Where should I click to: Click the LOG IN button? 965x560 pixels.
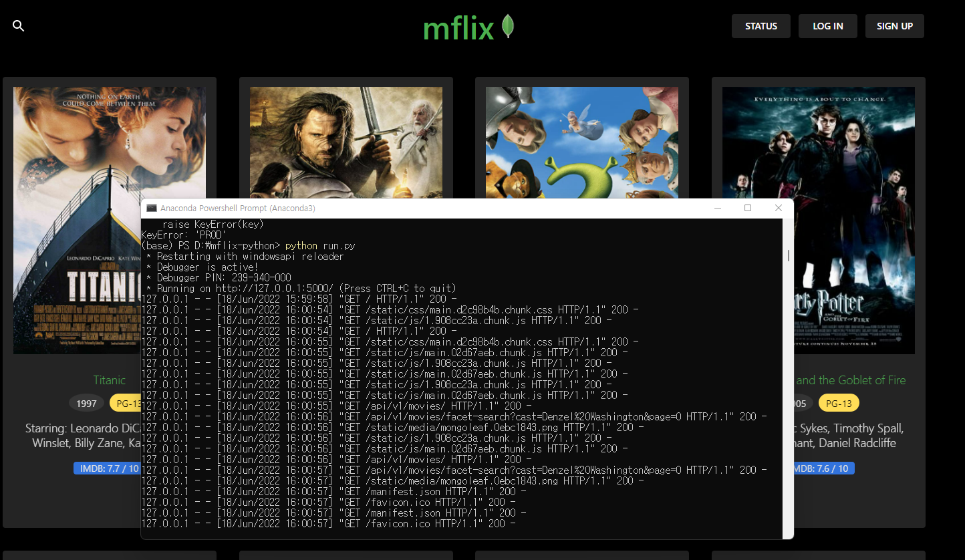tap(828, 26)
